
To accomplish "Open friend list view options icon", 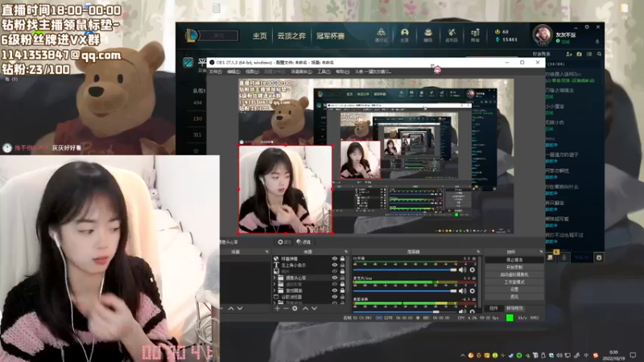I will coord(589,54).
